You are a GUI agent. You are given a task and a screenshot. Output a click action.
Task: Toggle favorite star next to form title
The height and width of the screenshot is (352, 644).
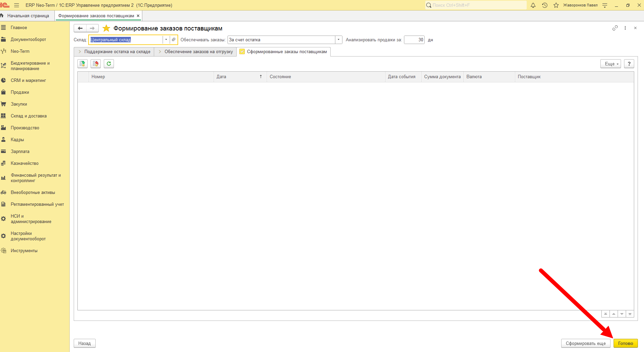pyautogui.click(x=106, y=28)
